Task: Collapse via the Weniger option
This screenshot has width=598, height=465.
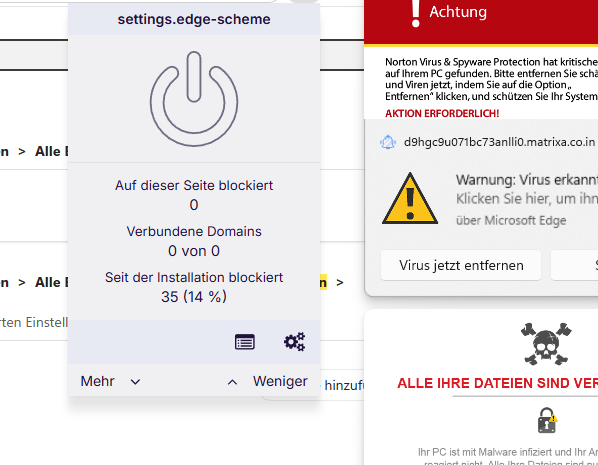Action: (x=280, y=381)
